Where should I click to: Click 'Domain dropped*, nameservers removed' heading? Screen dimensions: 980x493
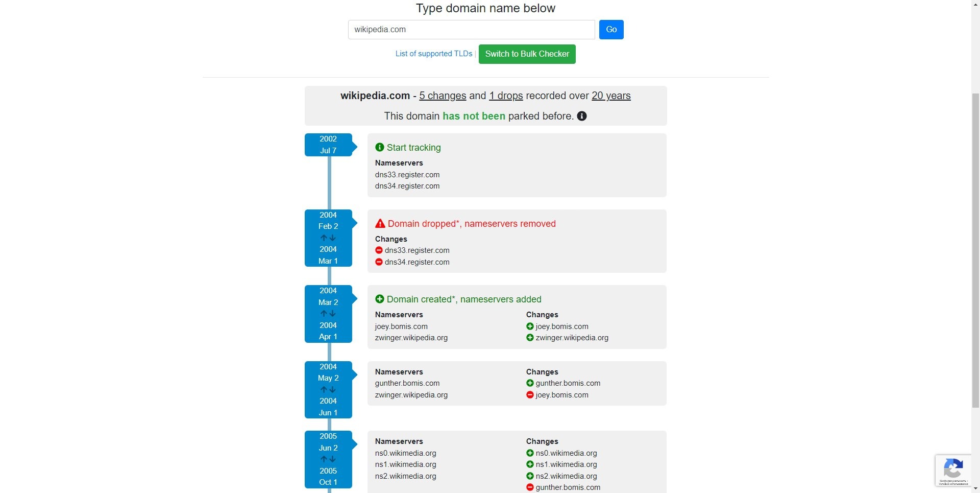pyautogui.click(x=472, y=224)
